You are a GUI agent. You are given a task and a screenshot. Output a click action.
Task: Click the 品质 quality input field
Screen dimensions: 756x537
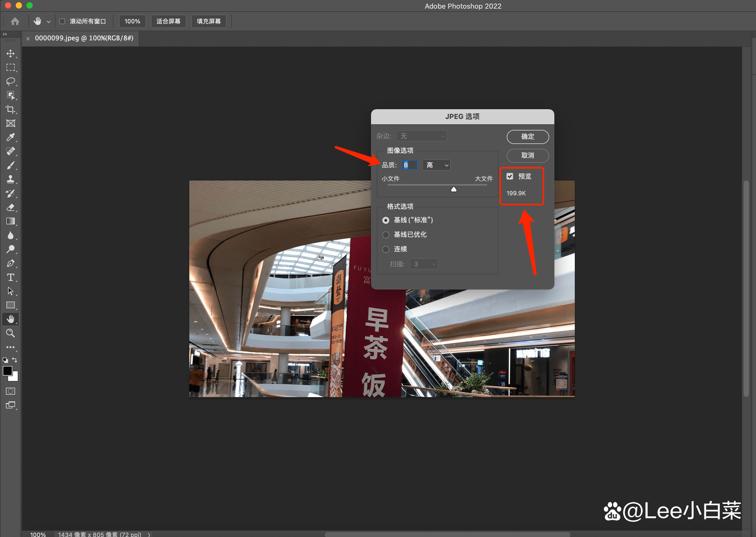pyautogui.click(x=409, y=165)
